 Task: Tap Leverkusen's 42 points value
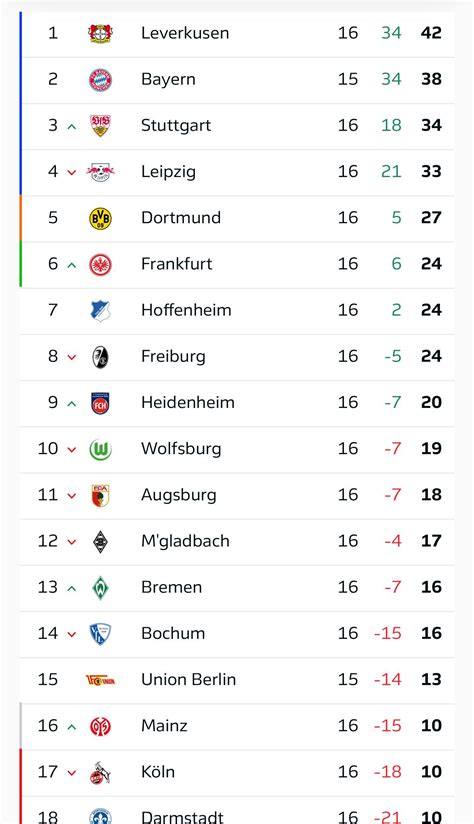click(x=431, y=33)
